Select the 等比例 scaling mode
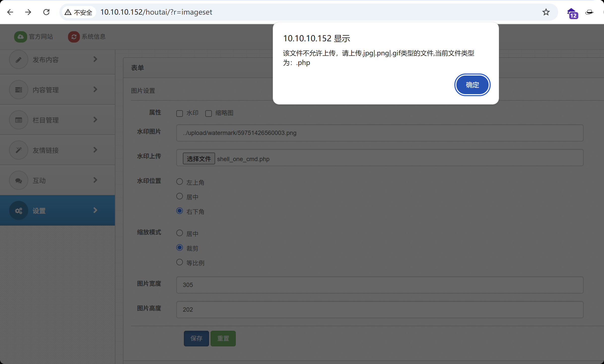 click(x=180, y=262)
